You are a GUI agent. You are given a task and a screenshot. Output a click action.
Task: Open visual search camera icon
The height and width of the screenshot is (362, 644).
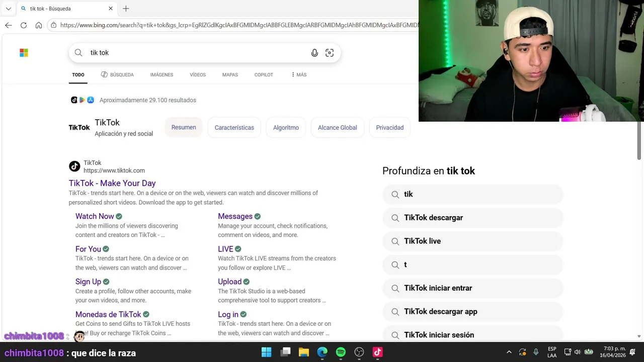(330, 53)
